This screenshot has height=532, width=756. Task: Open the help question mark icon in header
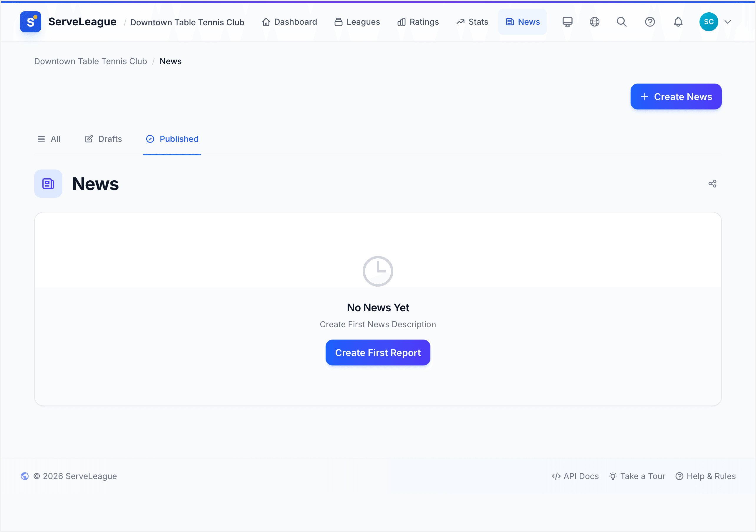[x=650, y=22]
